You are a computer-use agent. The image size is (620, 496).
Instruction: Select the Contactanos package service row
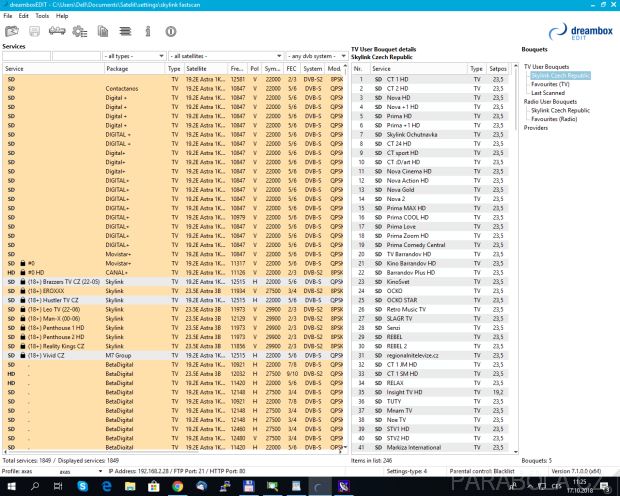173,89
